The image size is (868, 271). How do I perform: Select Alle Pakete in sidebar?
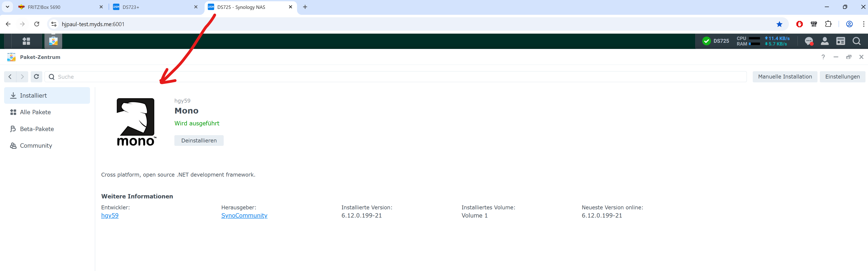click(35, 112)
